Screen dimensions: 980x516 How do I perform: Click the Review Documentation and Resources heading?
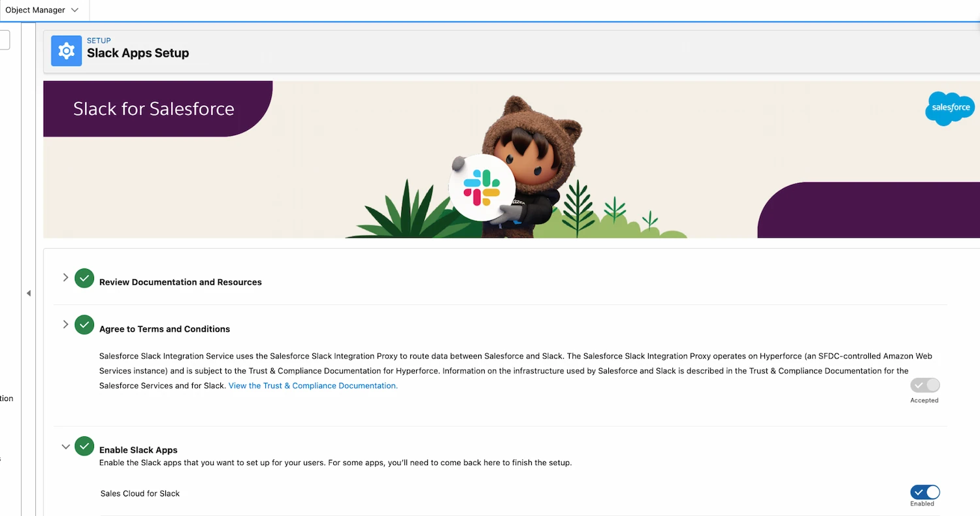click(180, 282)
